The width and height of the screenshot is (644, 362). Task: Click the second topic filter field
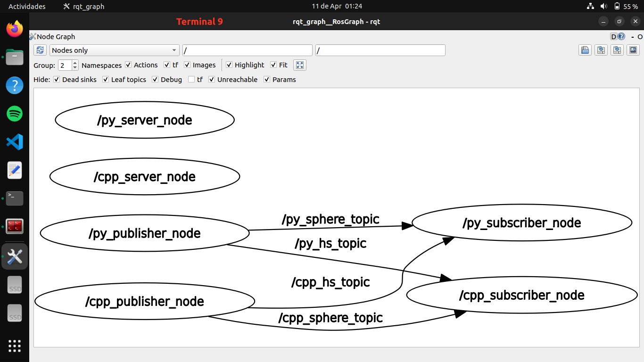(x=380, y=50)
